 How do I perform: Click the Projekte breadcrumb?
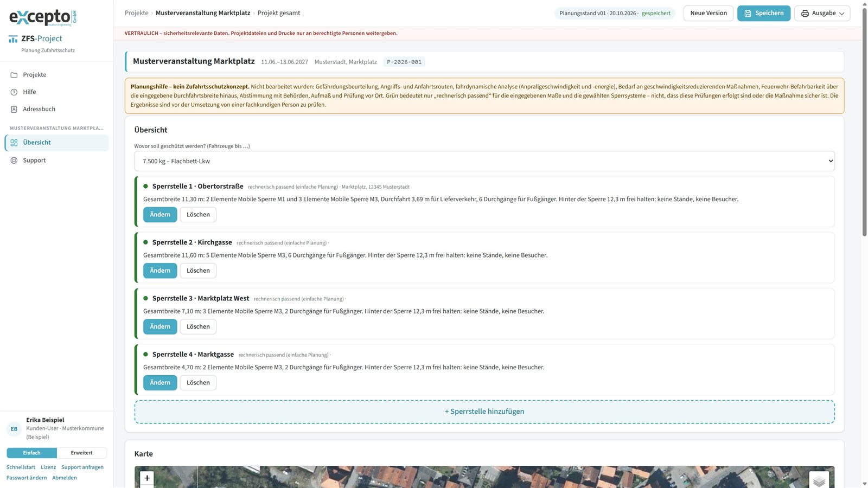point(137,13)
